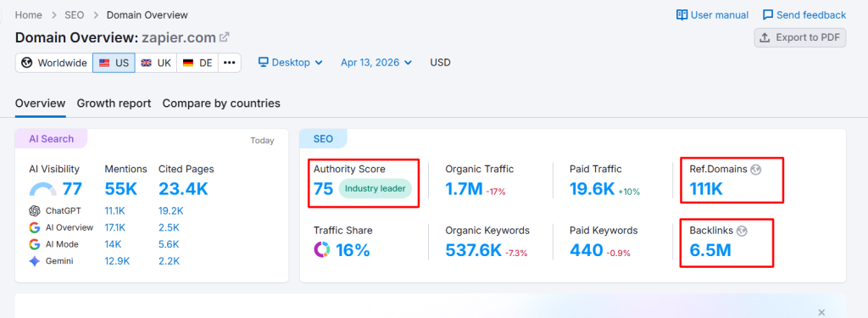Click the Paid Traffic value 19.6K
Screen dimensions: 868x318
[593, 189]
